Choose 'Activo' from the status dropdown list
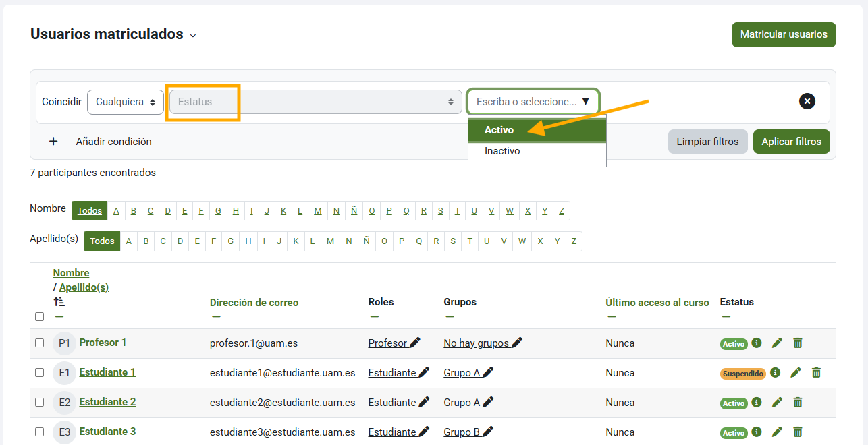This screenshot has width=868, height=445. [499, 130]
